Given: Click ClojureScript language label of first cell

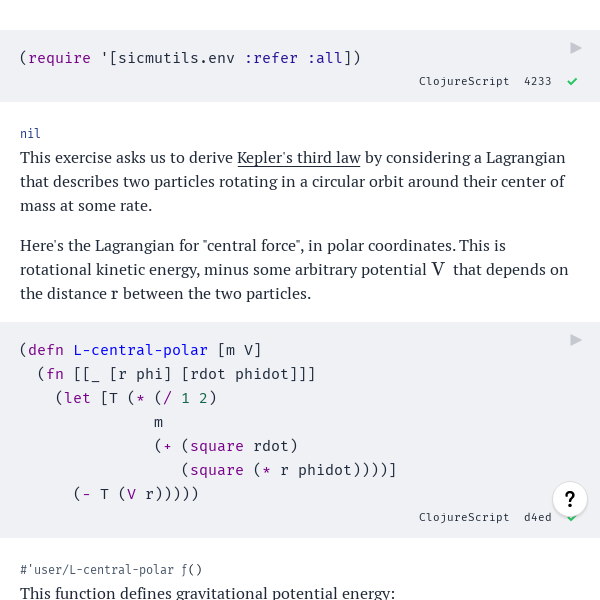Looking at the screenshot, I should point(464,82).
